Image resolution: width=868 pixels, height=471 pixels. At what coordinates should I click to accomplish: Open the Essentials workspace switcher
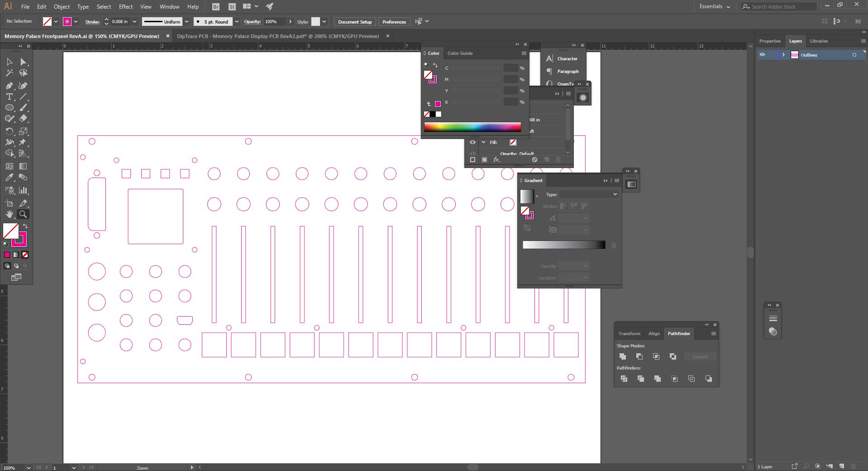[x=715, y=6]
